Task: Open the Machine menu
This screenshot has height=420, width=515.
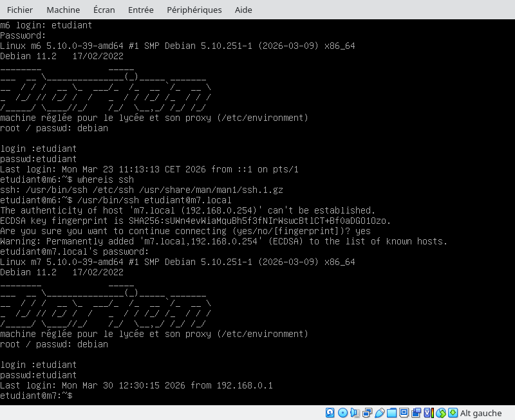Action: point(63,10)
